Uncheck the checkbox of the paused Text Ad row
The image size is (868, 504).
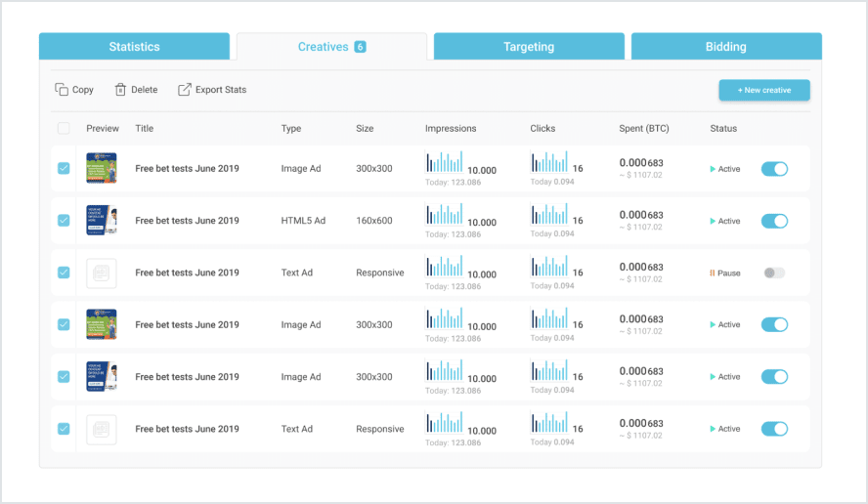tap(64, 273)
